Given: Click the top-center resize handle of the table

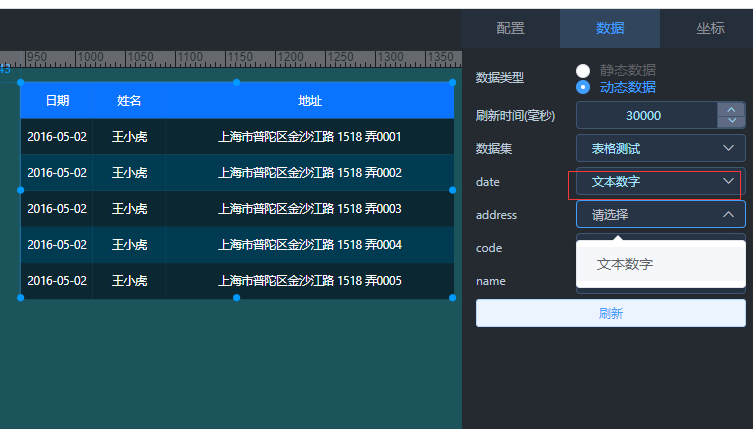Looking at the screenshot, I should tap(236, 82).
